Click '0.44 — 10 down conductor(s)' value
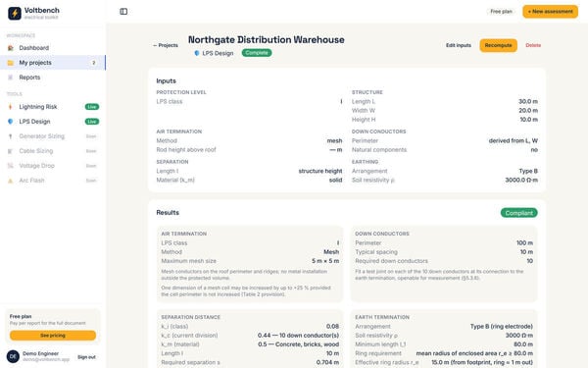Screen dimensions: 588x368 pos(298,336)
